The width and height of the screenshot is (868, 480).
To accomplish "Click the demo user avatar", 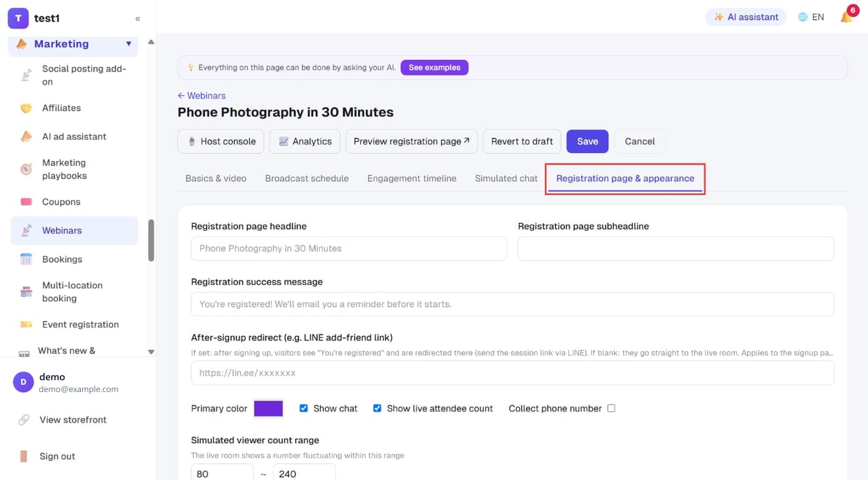I will (23, 382).
